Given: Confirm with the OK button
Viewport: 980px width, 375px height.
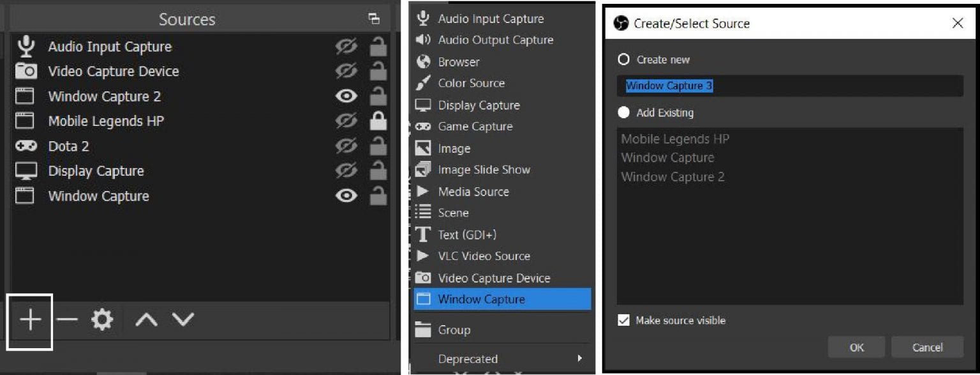Looking at the screenshot, I should (857, 347).
